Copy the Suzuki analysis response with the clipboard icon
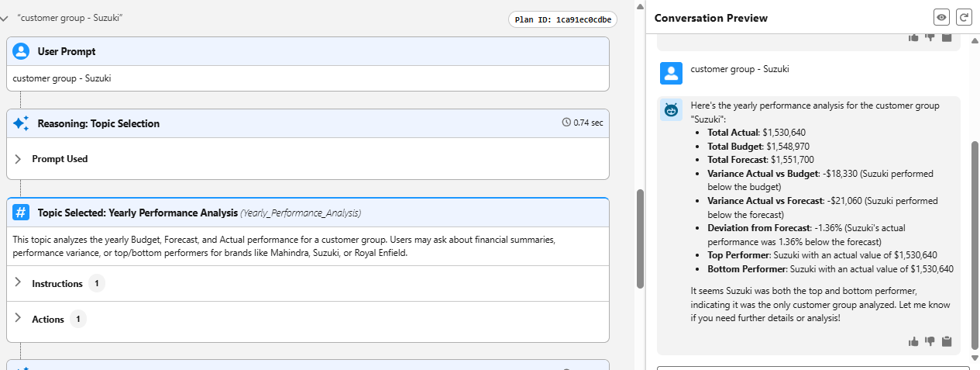The width and height of the screenshot is (980, 370). tap(946, 341)
